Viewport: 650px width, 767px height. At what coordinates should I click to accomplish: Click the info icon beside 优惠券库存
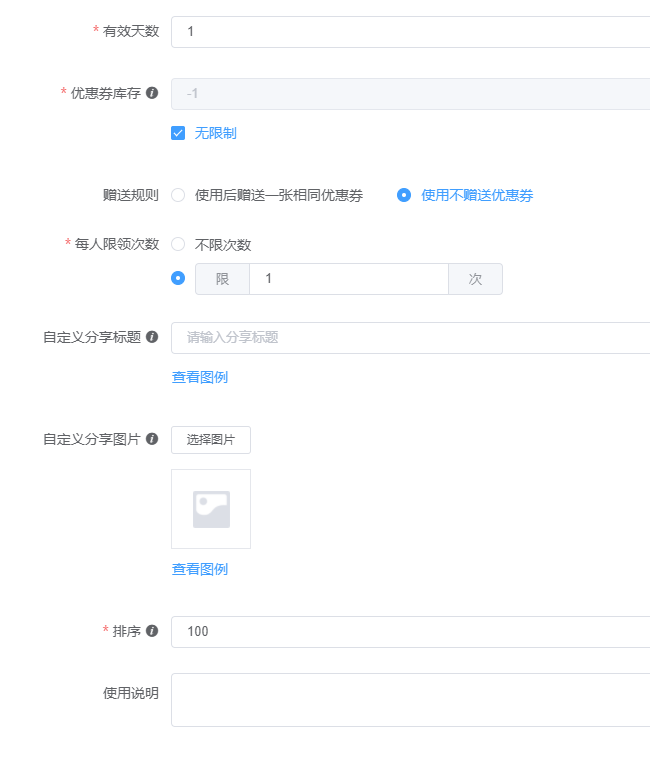coord(152,93)
